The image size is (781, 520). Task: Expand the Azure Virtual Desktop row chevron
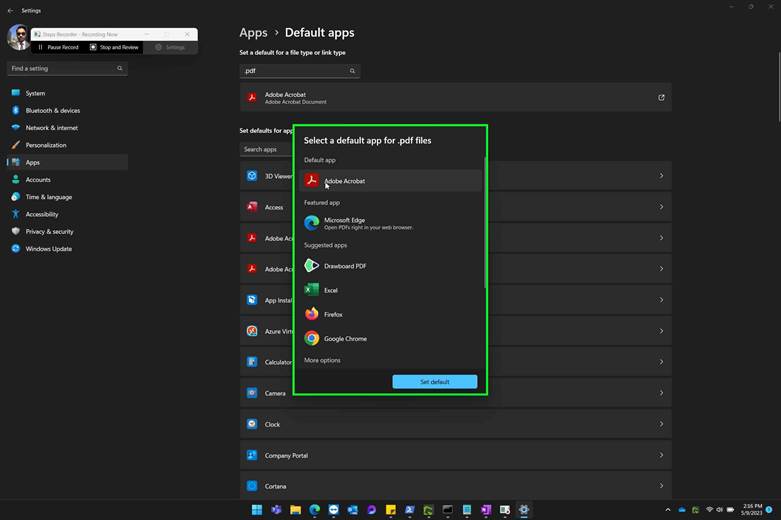click(661, 331)
